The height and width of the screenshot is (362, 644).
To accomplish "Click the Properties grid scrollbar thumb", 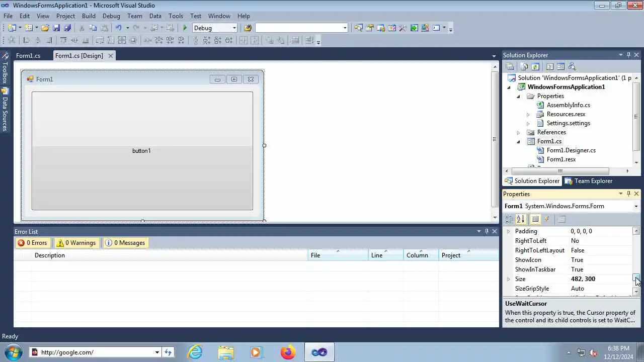I will pyautogui.click(x=636, y=278).
